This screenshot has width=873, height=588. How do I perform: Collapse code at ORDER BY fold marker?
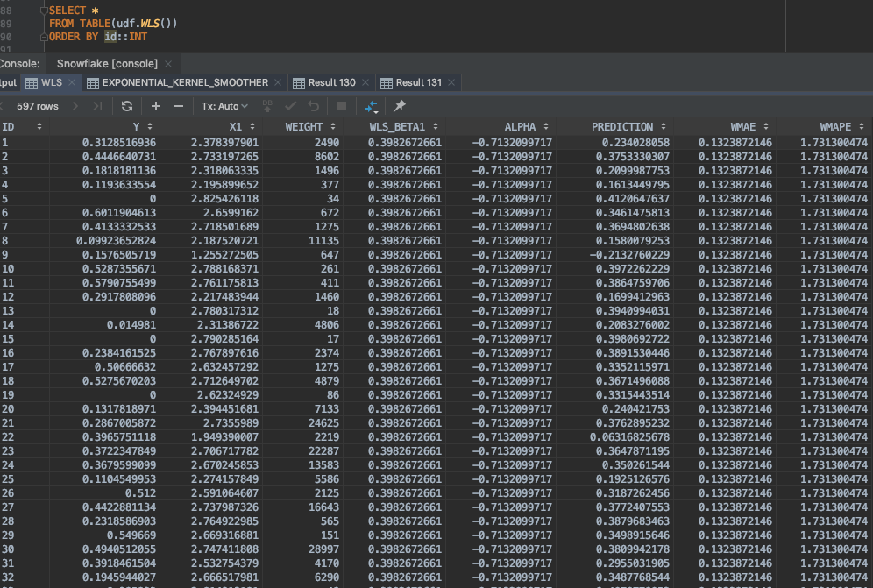44,37
